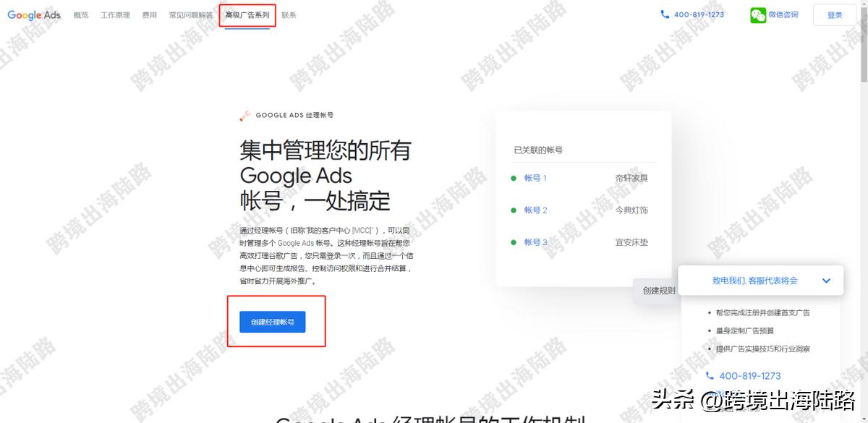This screenshot has height=423, width=868.
Task: Expand the 致电我们 panel chevron
Action: [x=826, y=281]
